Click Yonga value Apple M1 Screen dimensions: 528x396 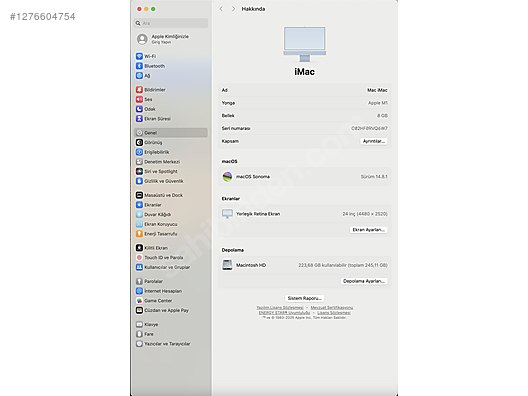click(378, 103)
